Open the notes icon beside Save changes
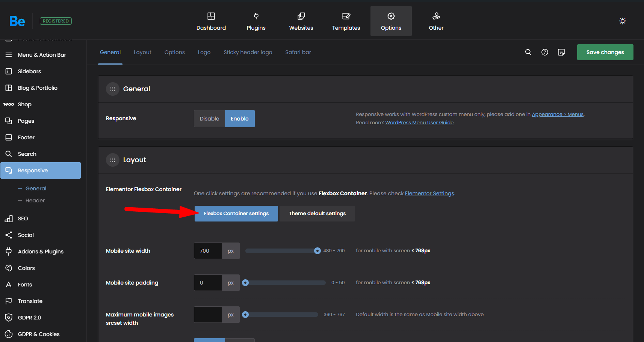 (x=561, y=52)
